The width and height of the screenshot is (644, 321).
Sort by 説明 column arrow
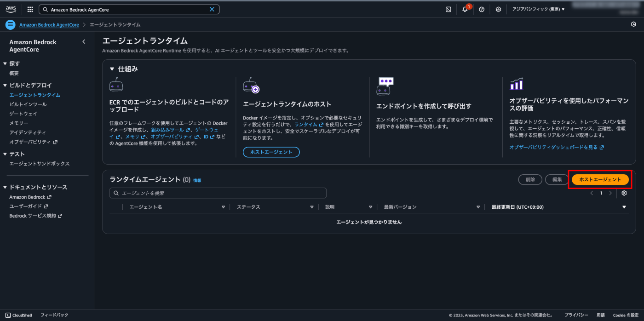point(370,207)
